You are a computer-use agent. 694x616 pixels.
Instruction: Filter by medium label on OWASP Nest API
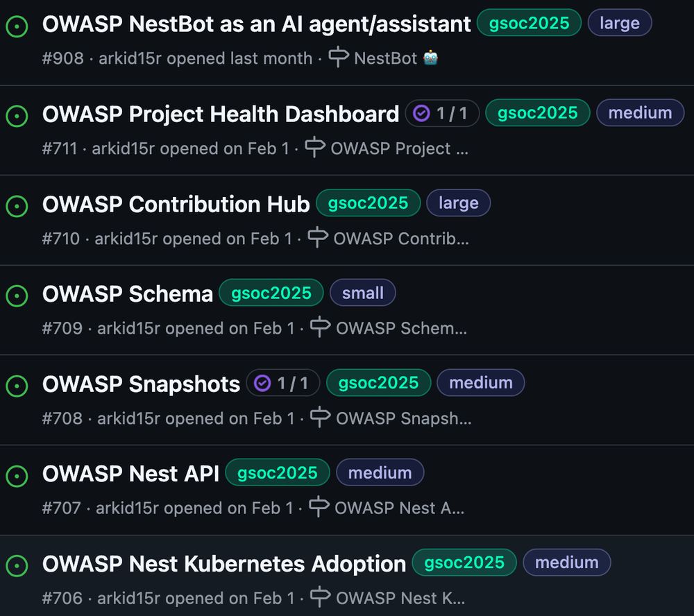pos(380,472)
